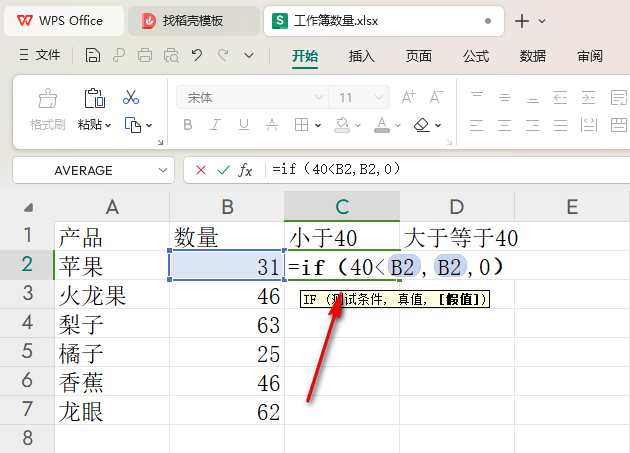The image size is (630, 453).
Task: Add a new tab with plus button
Action: (522, 21)
